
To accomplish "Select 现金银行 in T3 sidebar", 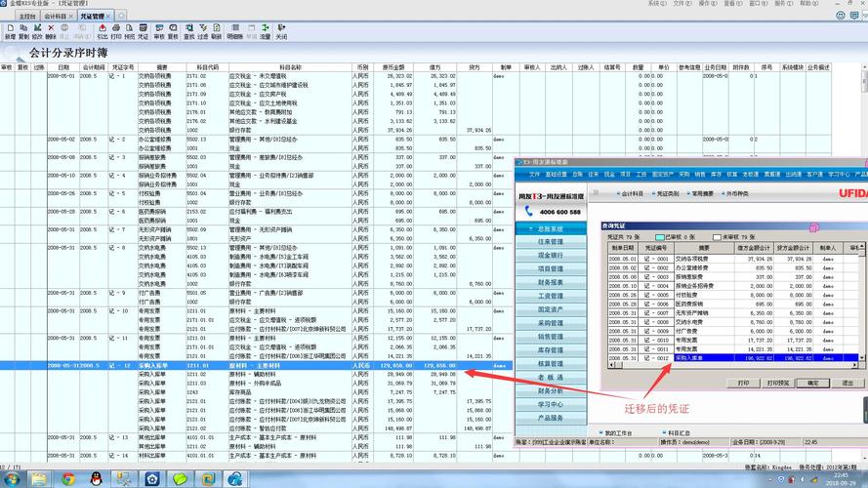I will pos(551,256).
